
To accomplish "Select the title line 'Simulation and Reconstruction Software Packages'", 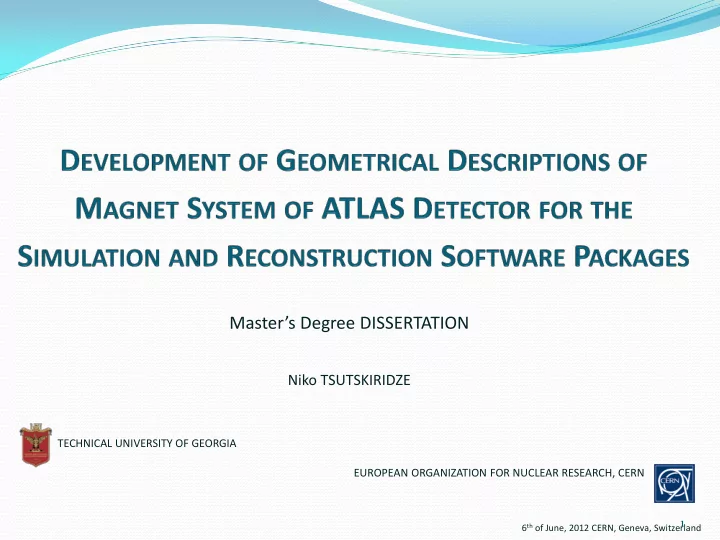I will click(353, 256).
